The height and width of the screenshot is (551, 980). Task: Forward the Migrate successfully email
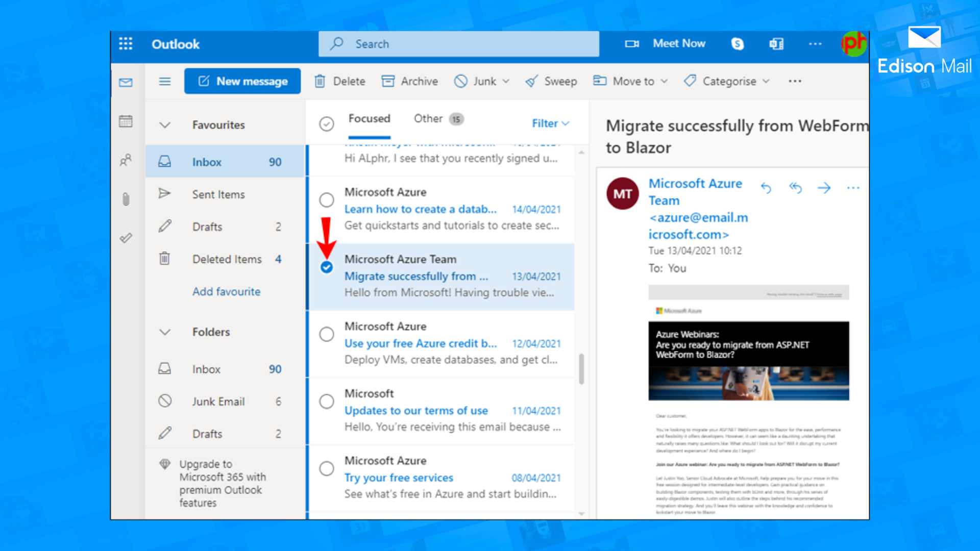[824, 188]
